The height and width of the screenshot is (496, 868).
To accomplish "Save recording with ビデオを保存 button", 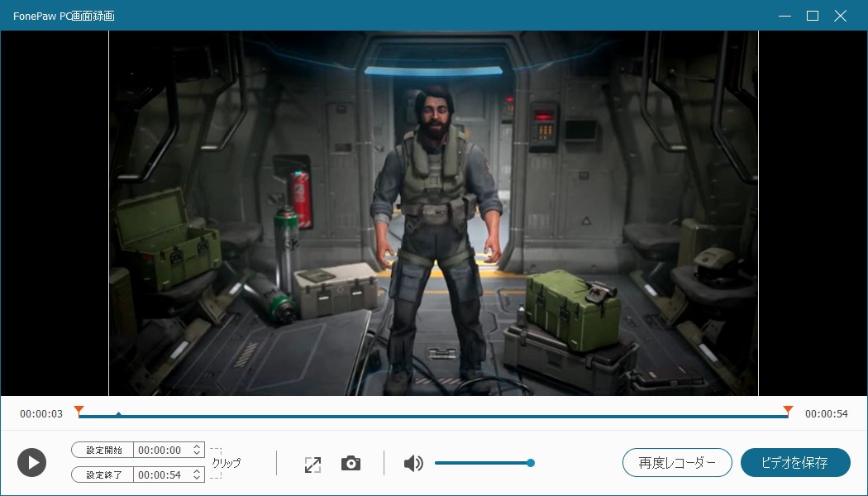I will pyautogui.click(x=795, y=463).
